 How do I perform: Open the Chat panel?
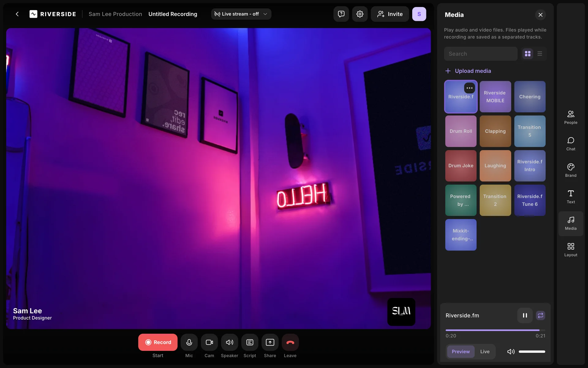571,144
